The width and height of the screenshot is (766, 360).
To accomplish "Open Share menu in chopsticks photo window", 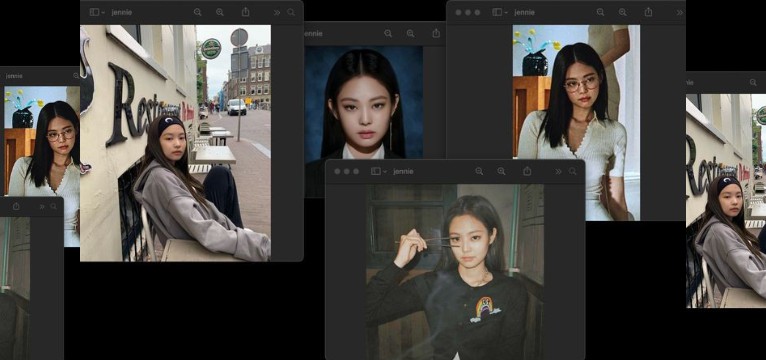I will (527, 170).
